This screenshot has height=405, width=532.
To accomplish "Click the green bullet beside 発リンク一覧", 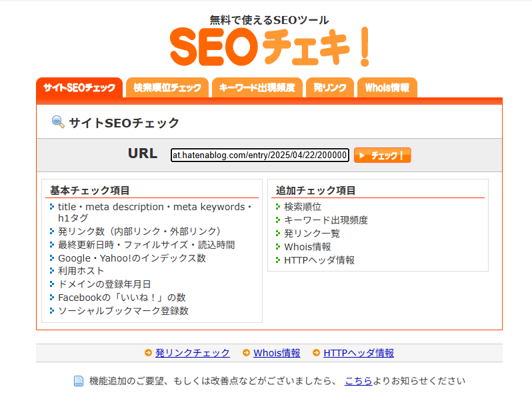I will 278,234.
